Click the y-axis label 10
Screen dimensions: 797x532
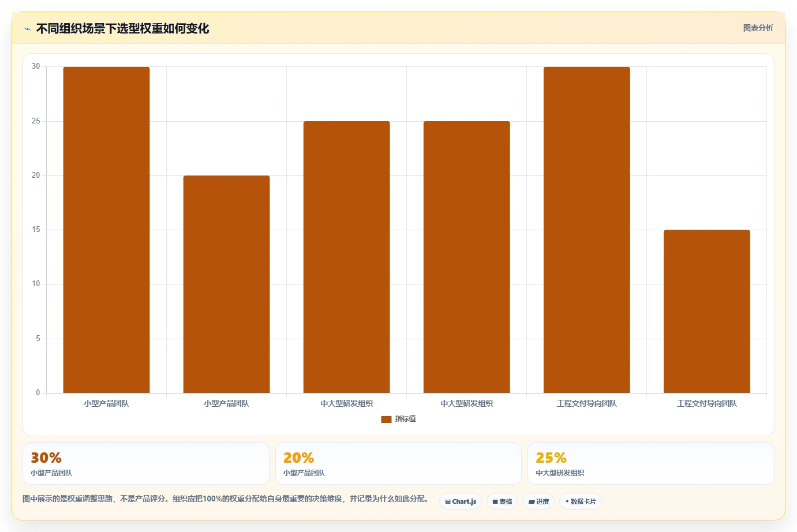(x=36, y=284)
